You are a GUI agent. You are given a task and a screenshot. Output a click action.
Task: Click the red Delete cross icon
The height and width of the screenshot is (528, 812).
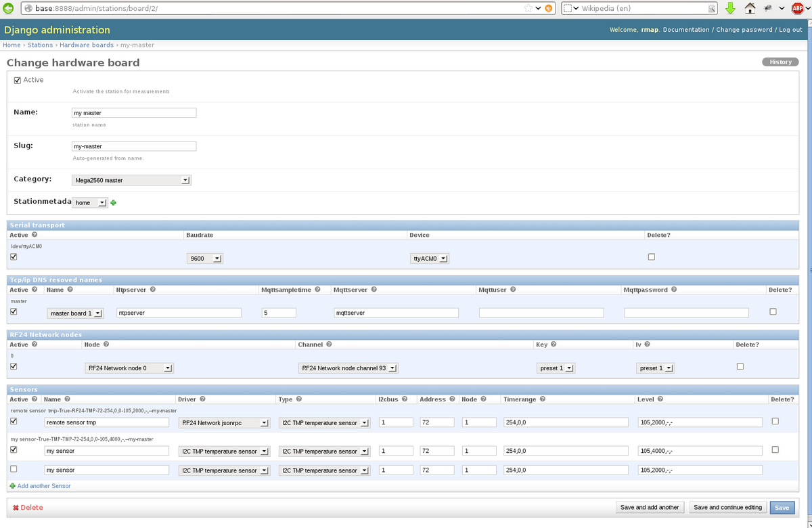(x=16, y=508)
